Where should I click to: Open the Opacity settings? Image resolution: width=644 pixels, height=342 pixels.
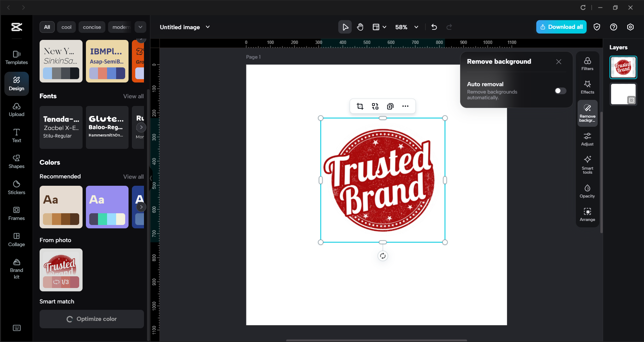pyautogui.click(x=587, y=190)
